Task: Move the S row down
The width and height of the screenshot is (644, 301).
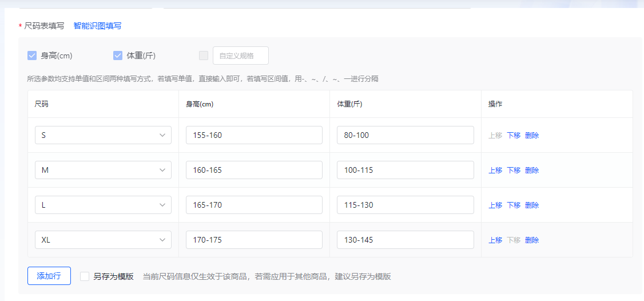Action: (x=514, y=136)
